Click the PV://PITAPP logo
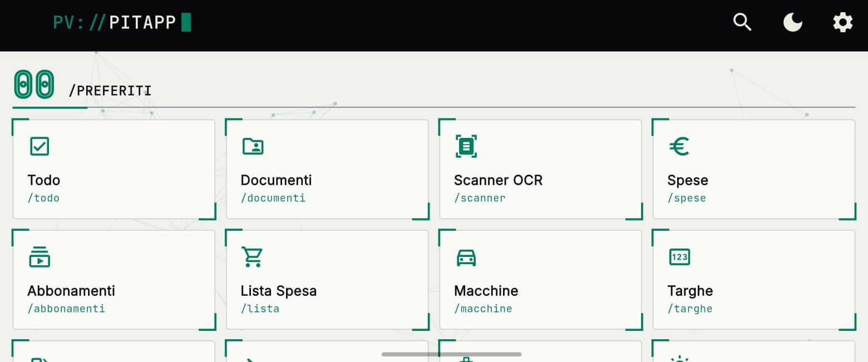Viewport: 868px width, 362px height. 122,22
